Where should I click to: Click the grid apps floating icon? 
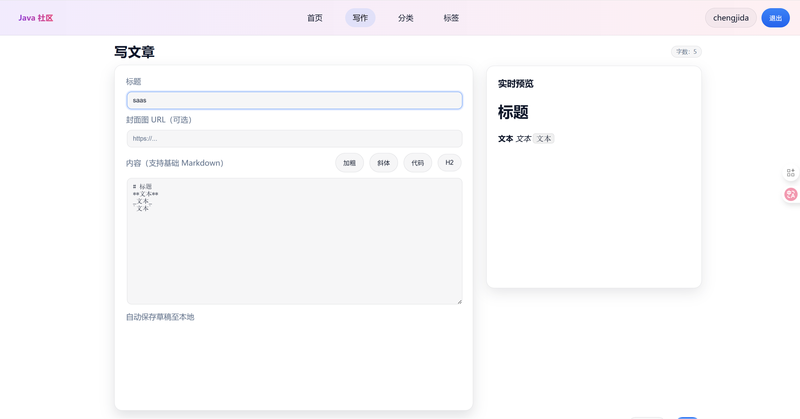(x=790, y=173)
